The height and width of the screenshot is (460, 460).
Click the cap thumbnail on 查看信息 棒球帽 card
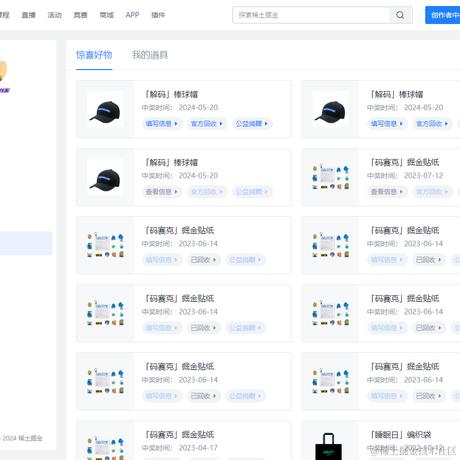click(x=105, y=178)
